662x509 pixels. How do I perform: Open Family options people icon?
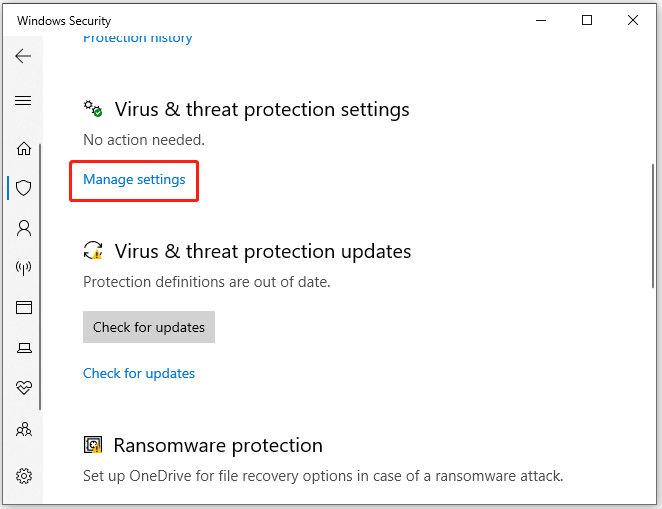click(x=24, y=429)
